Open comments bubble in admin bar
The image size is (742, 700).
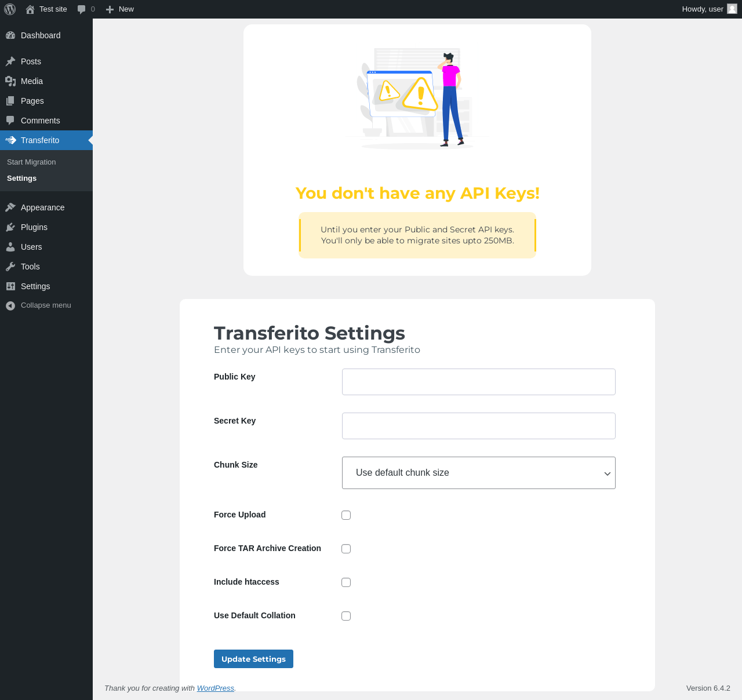(82, 9)
